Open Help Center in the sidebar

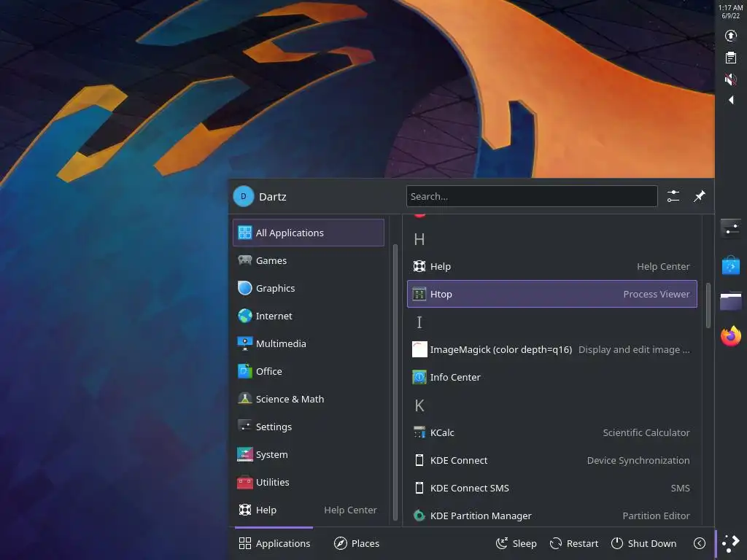coord(309,510)
